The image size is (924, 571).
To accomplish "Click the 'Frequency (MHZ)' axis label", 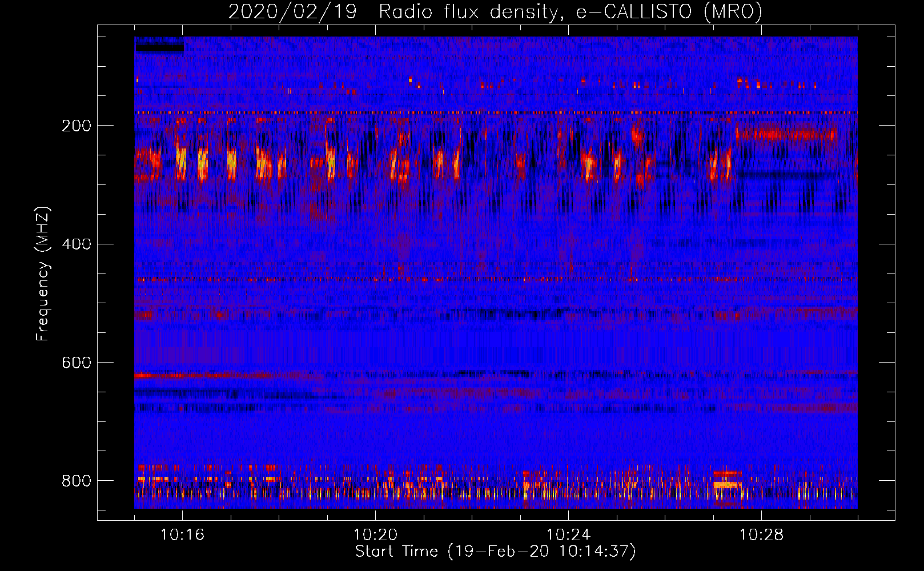I will [x=43, y=274].
